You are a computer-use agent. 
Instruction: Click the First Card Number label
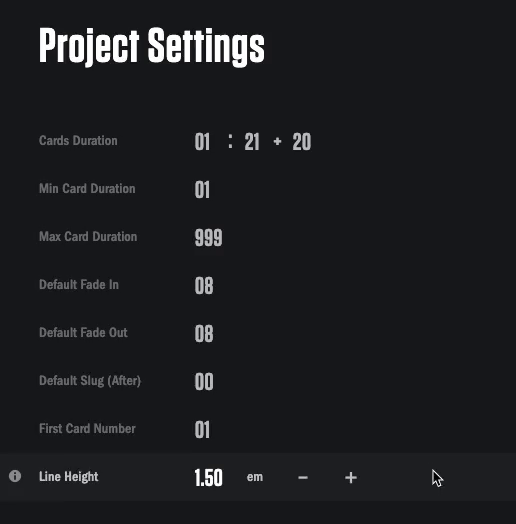87,429
